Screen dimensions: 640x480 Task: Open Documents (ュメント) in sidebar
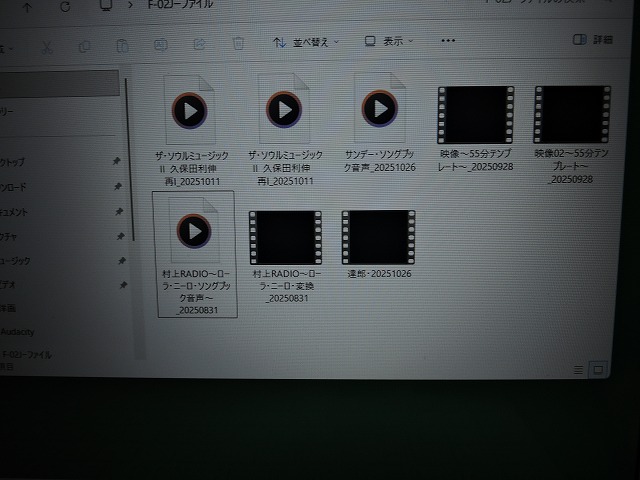14,212
